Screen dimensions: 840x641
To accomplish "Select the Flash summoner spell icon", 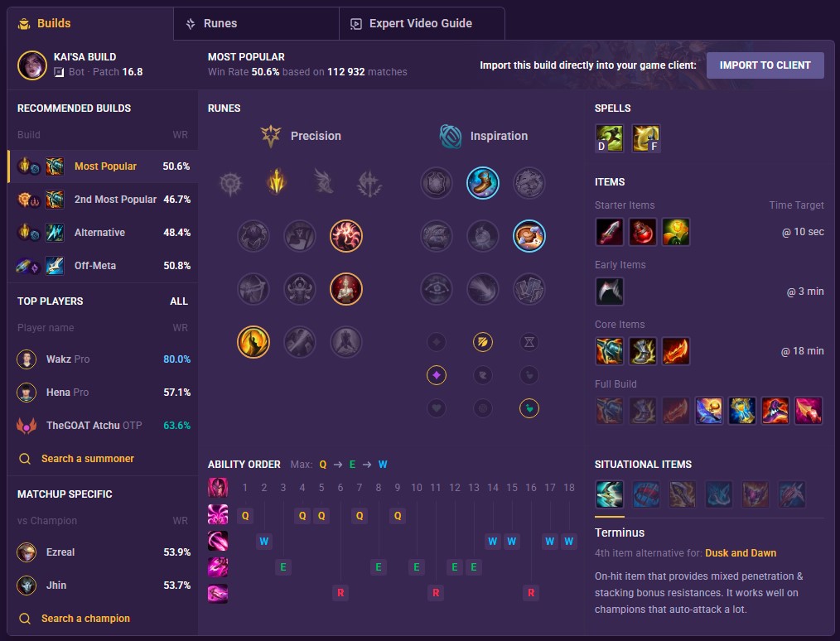I will click(645, 138).
